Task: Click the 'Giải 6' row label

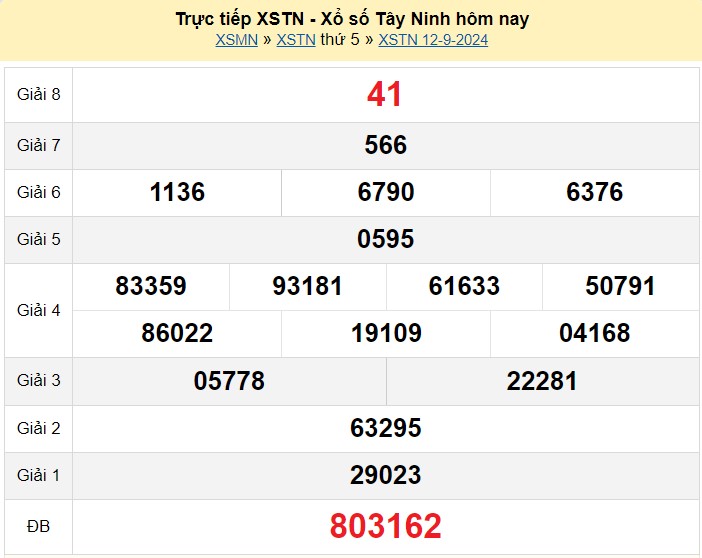Action: click(x=39, y=192)
